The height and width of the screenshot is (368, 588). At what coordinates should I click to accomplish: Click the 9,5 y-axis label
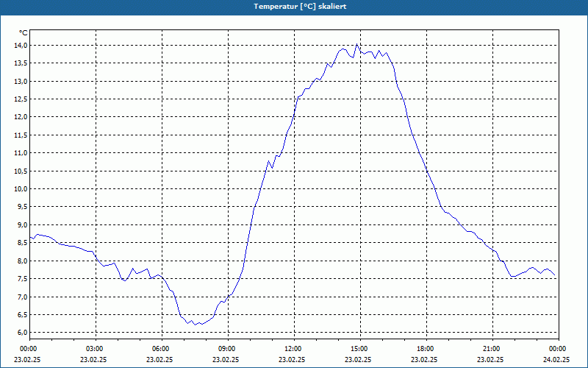pyautogui.click(x=23, y=207)
